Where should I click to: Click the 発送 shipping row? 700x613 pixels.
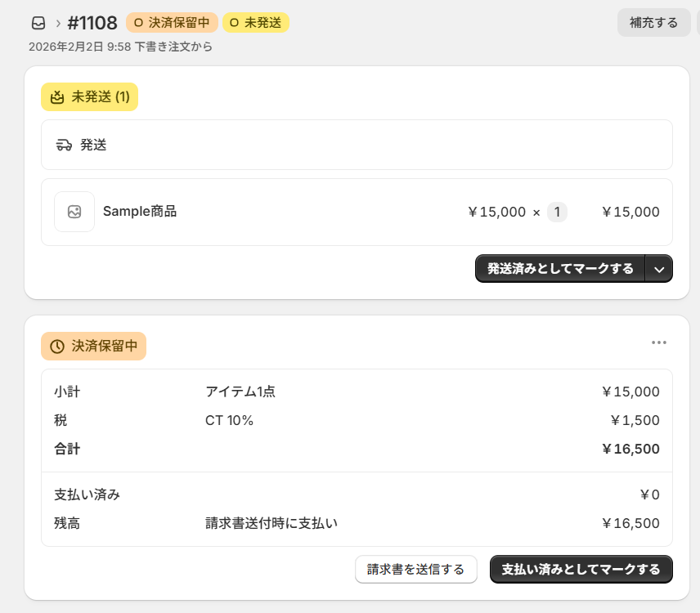tap(357, 145)
